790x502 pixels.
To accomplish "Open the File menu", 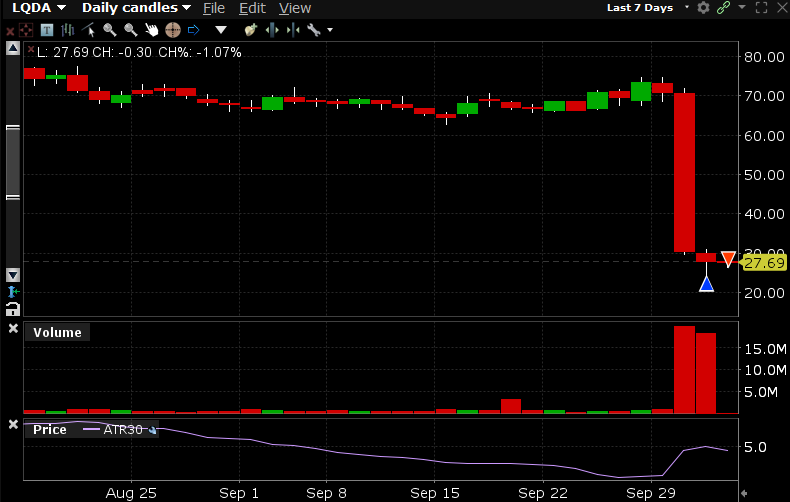I will click(214, 8).
